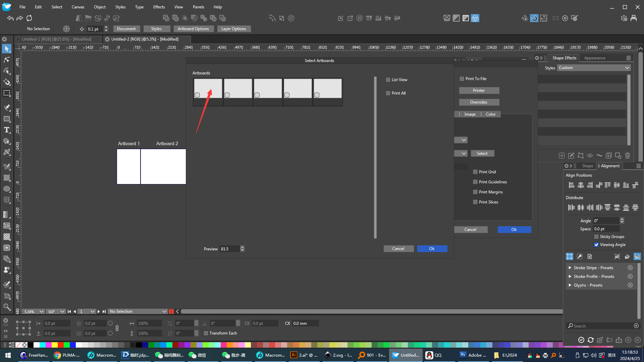Expand Stroke Stripe - Presets group
Image resolution: width=644 pixels, height=362 pixels.
(x=570, y=268)
